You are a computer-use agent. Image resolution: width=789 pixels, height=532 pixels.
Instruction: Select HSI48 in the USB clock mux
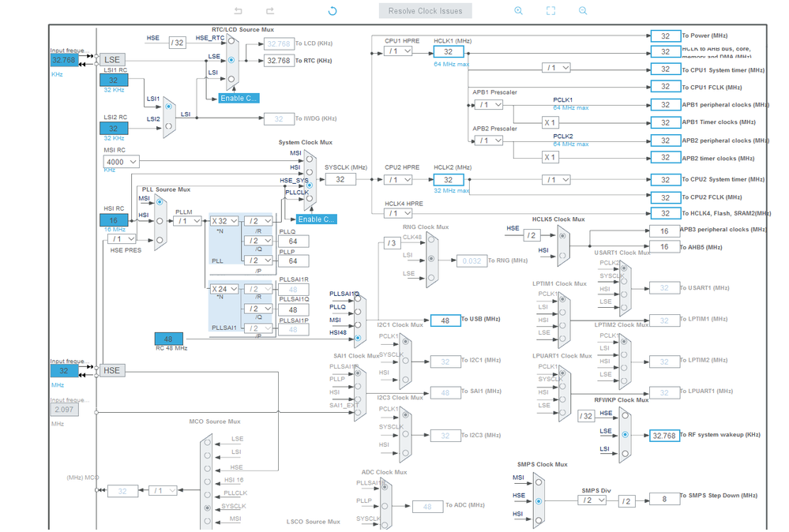(x=358, y=338)
